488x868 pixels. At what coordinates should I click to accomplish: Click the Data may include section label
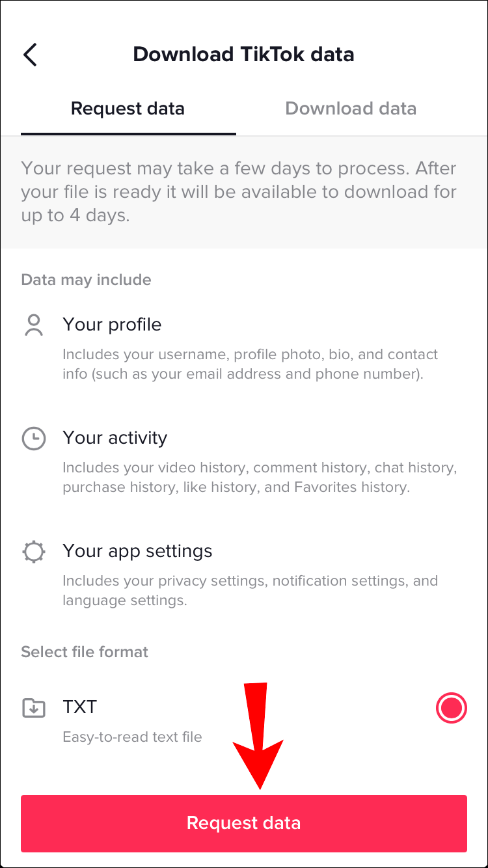pos(86,280)
